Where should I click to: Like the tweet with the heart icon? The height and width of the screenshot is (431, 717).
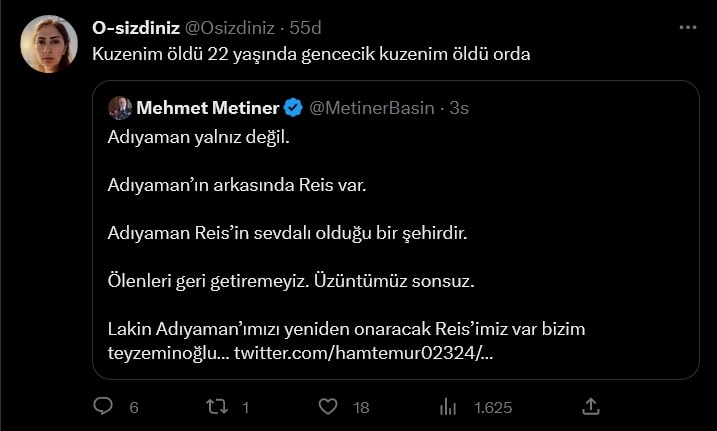pos(328,406)
